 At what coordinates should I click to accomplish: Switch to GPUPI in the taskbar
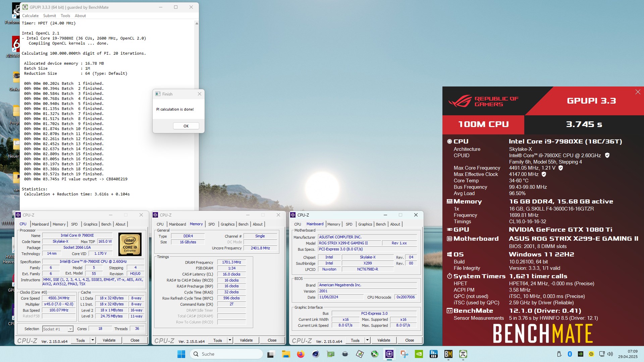[x=463, y=354]
